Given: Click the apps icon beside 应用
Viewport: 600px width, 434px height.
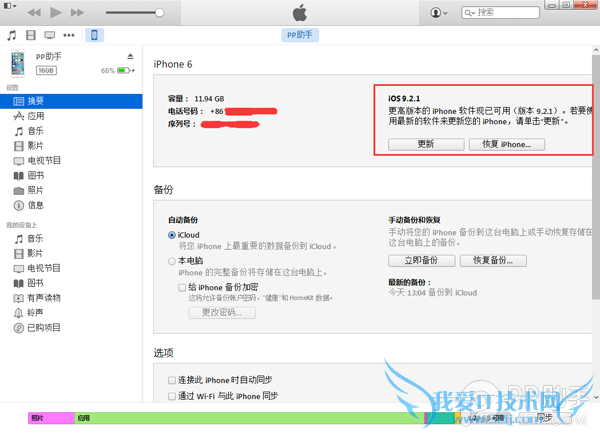Looking at the screenshot, I should click(x=19, y=116).
